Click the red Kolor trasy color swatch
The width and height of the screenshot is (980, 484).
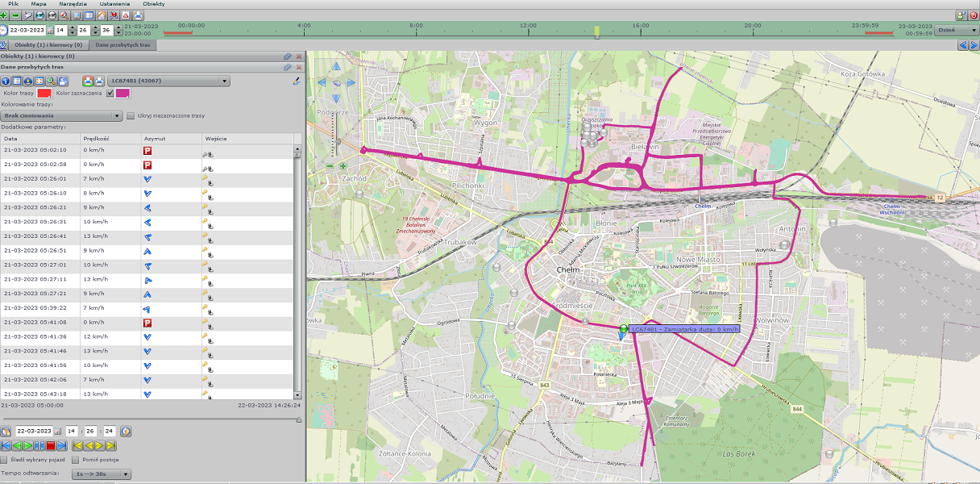(x=44, y=94)
